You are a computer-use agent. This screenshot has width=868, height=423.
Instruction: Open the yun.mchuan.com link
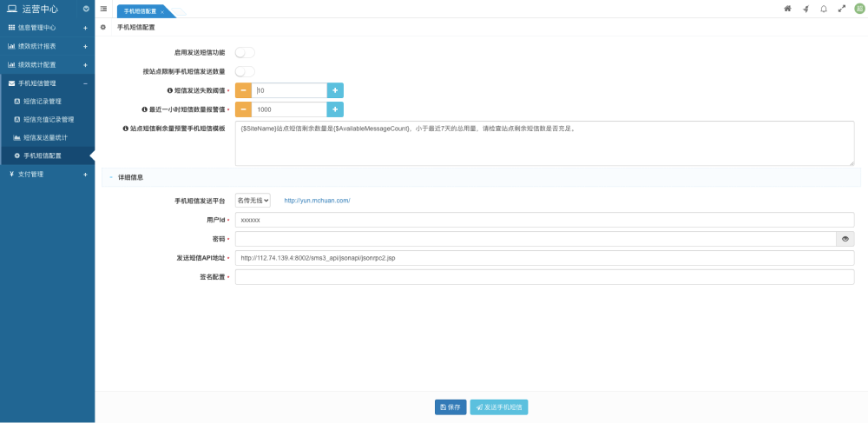(x=317, y=201)
